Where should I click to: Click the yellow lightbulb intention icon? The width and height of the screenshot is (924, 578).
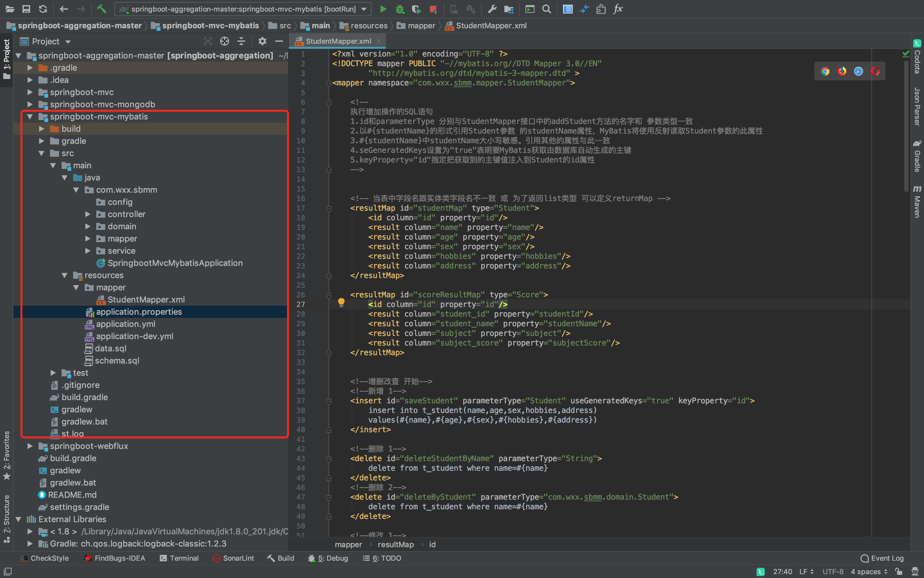tap(341, 302)
